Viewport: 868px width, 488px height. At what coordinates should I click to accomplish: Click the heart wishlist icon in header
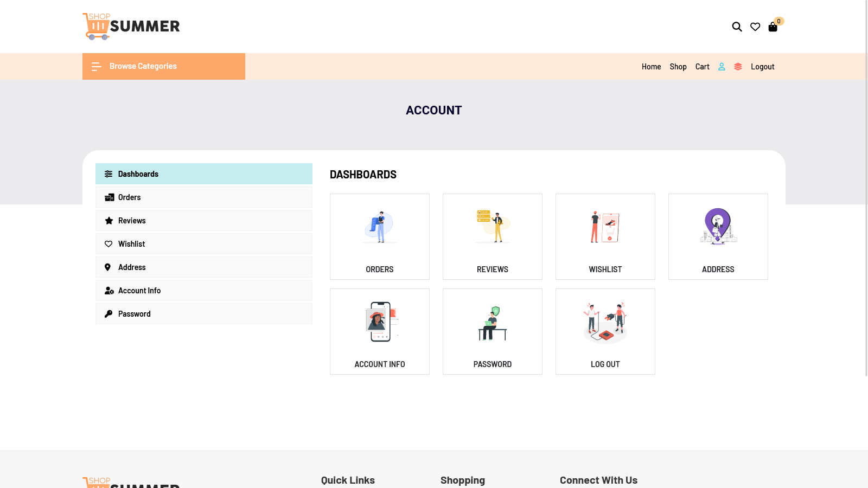(755, 27)
